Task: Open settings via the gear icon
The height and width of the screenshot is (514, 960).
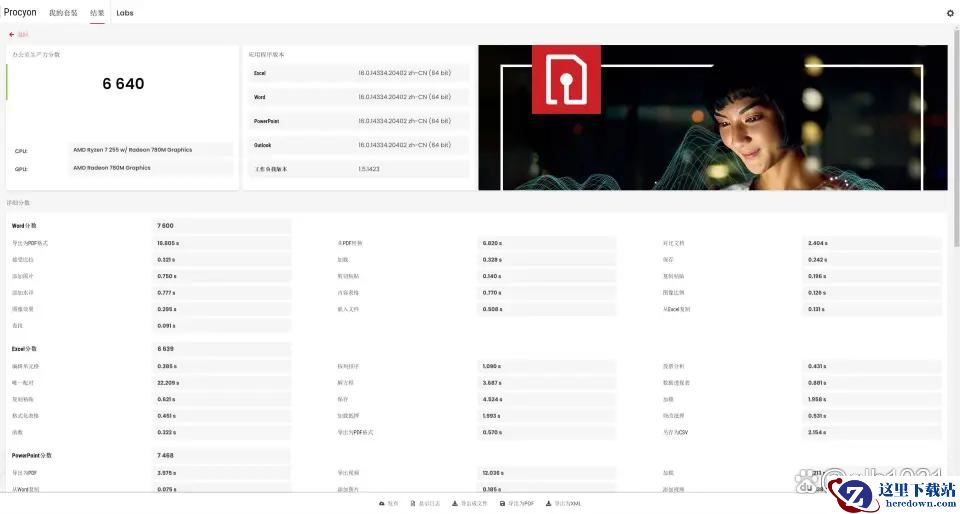Action: pos(950,13)
